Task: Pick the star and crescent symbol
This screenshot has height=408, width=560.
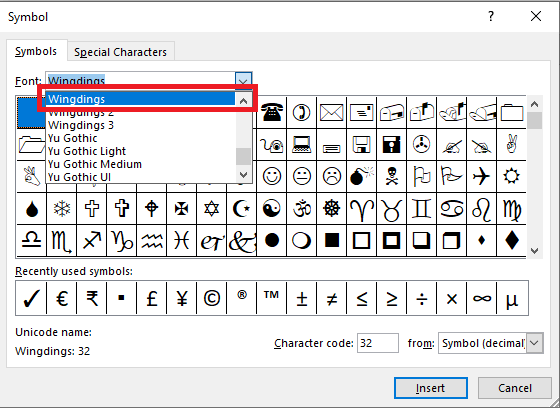Action: pyautogui.click(x=241, y=209)
